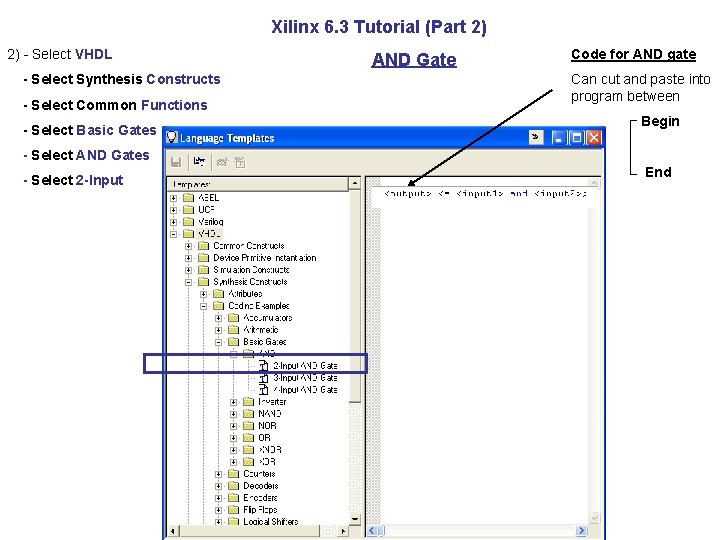Expand the ABEL tree node
Viewport: 720px width, 540px height.
click(x=174, y=198)
